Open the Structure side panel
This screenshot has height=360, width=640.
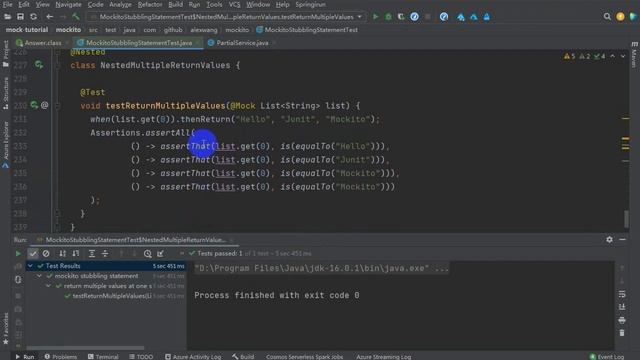(x=6, y=93)
